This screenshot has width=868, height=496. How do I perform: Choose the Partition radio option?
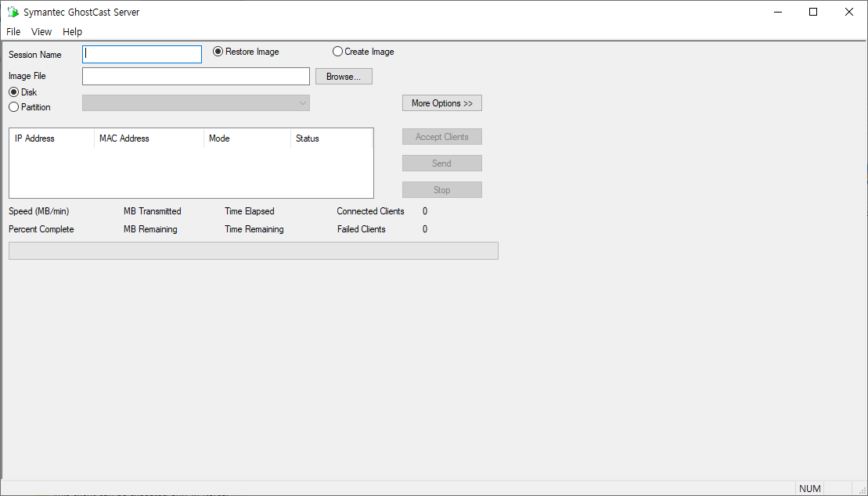pyautogui.click(x=30, y=107)
